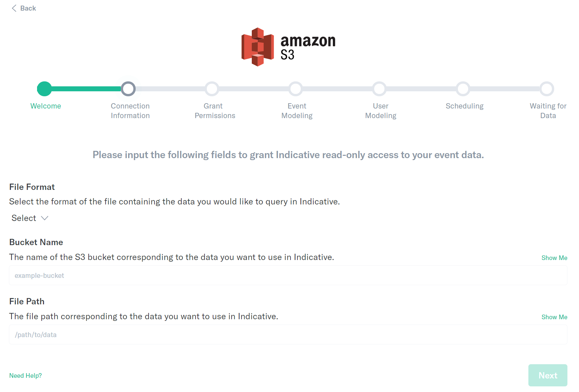The height and width of the screenshot is (392, 579).
Task: Open the Need Help link
Action: point(25,375)
